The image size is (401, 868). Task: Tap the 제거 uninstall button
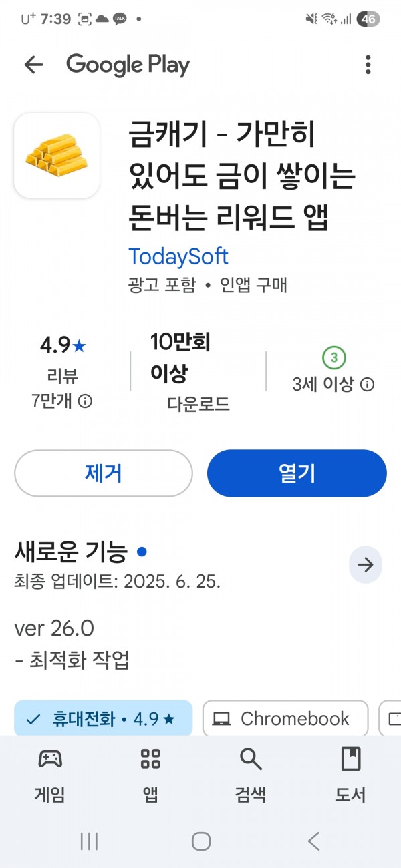point(104,473)
